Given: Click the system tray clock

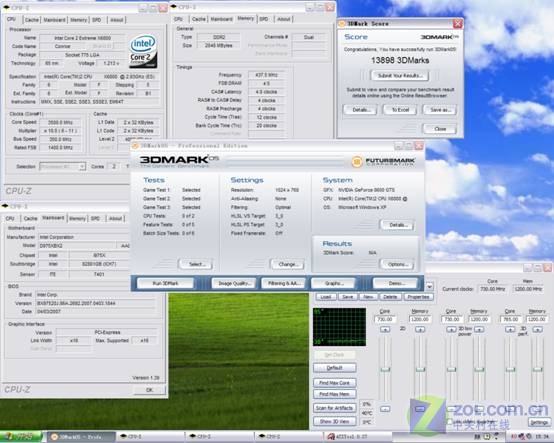Looking at the screenshot, I should [x=542, y=437].
